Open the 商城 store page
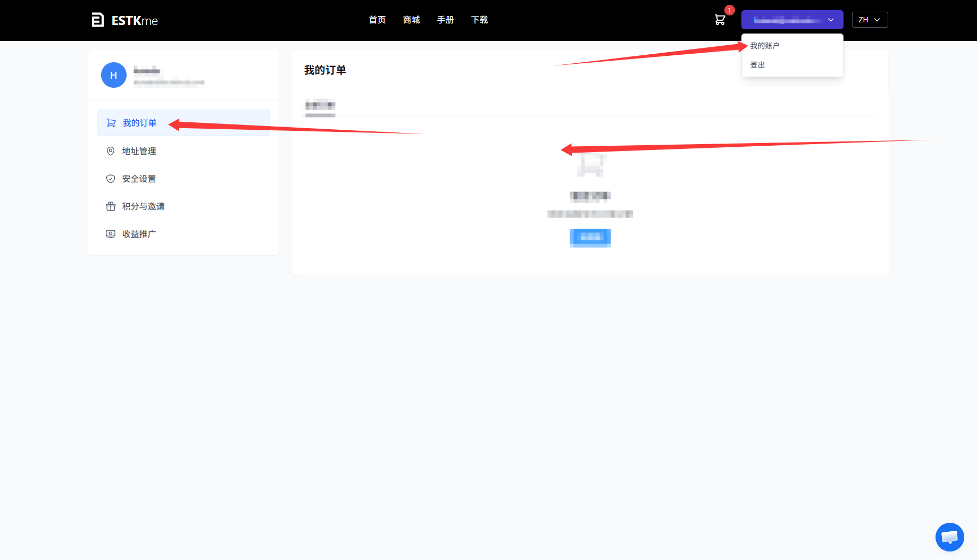Viewport: 977px width, 560px height. coord(411,20)
